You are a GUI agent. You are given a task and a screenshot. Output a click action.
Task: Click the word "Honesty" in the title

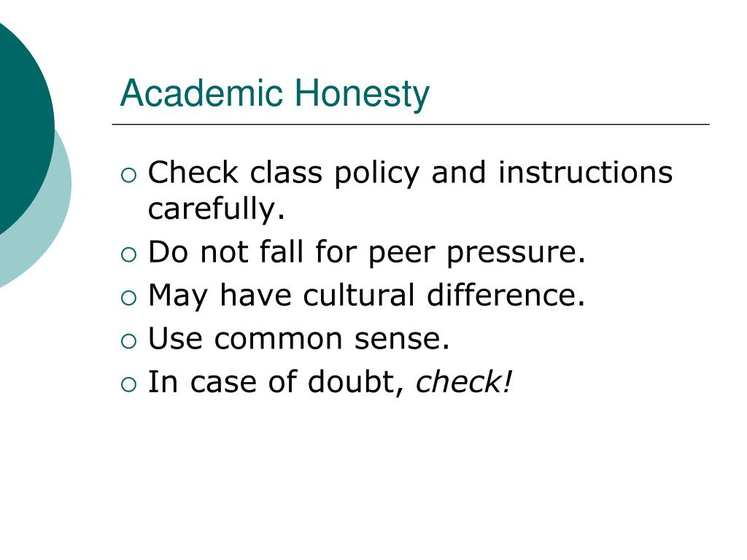pyautogui.click(x=362, y=96)
